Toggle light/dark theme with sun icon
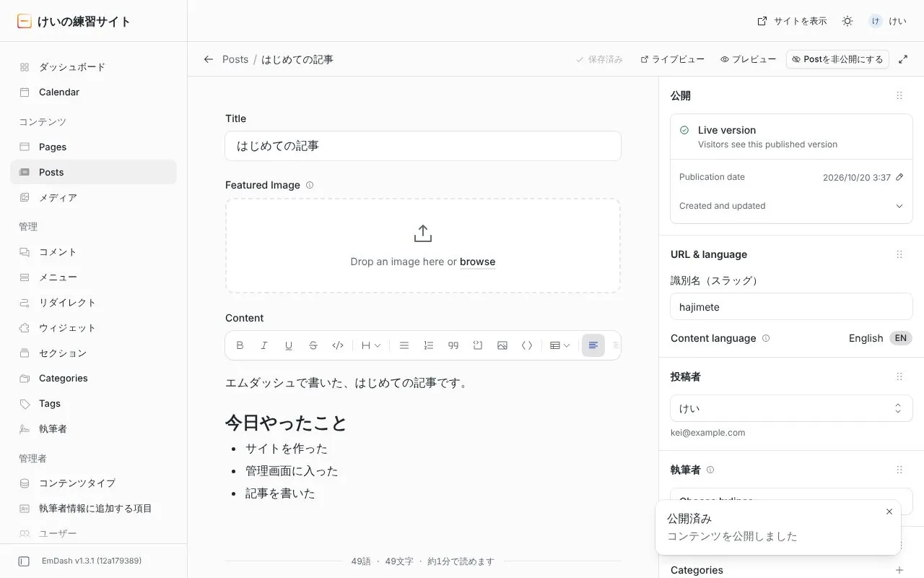924x578 pixels. point(847,21)
